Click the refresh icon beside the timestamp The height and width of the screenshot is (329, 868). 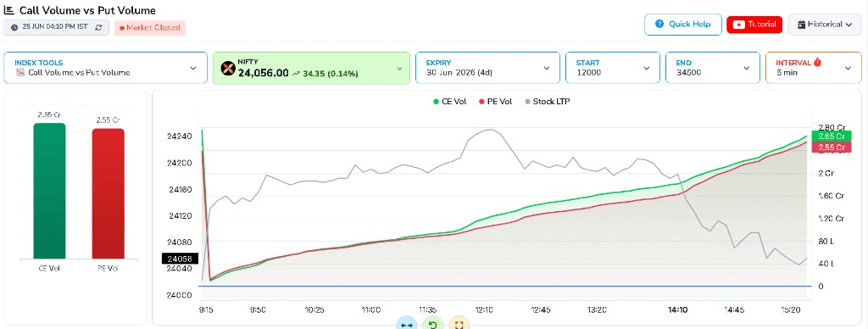tap(98, 27)
